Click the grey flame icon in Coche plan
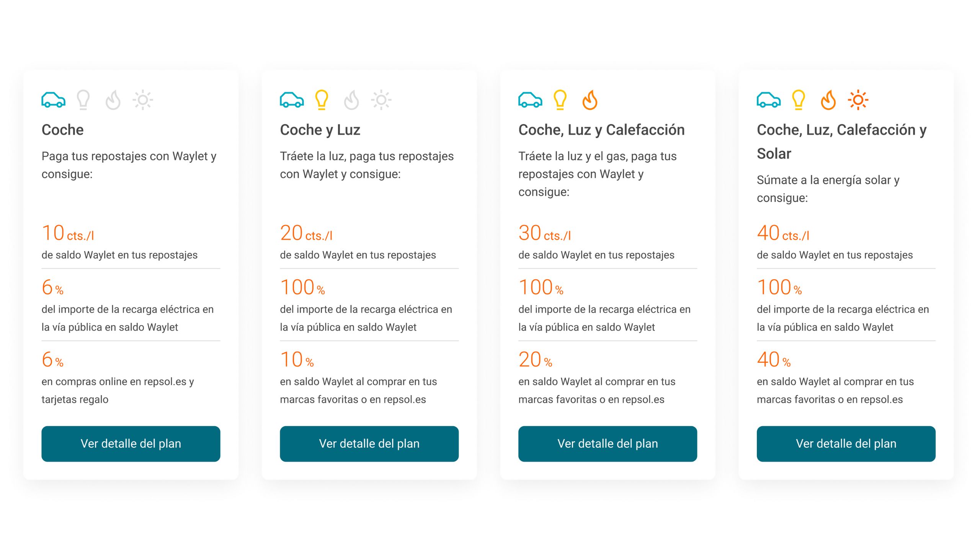980x551 pixels. pyautogui.click(x=113, y=100)
